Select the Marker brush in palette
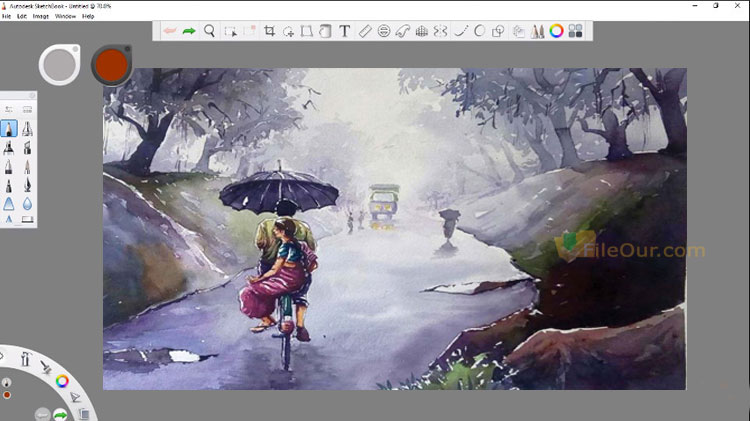Image resolution: width=750 pixels, height=421 pixels. click(x=9, y=147)
